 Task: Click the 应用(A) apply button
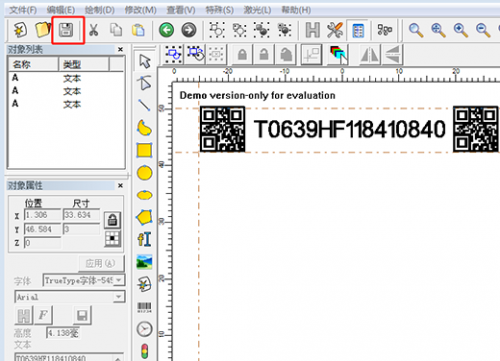[101, 263]
